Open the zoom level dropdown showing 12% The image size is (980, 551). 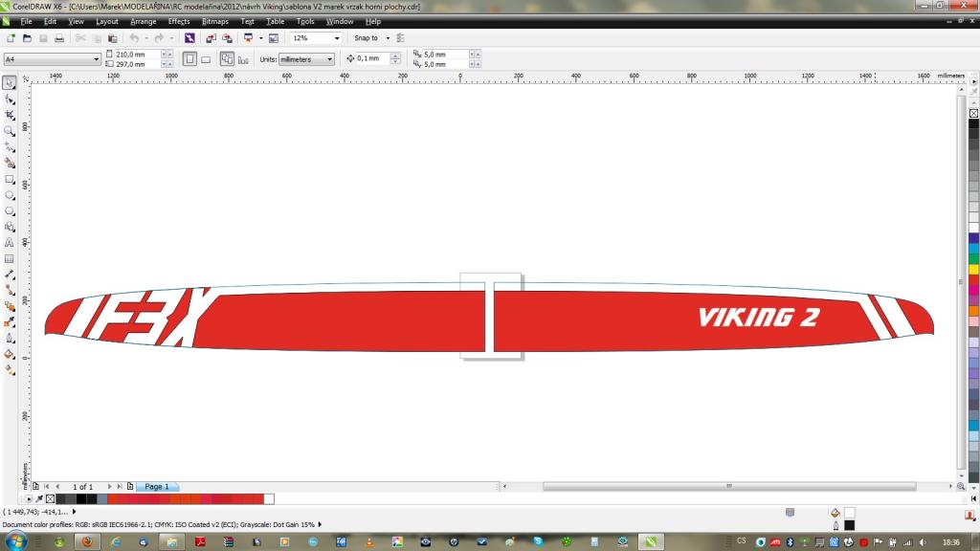336,38
